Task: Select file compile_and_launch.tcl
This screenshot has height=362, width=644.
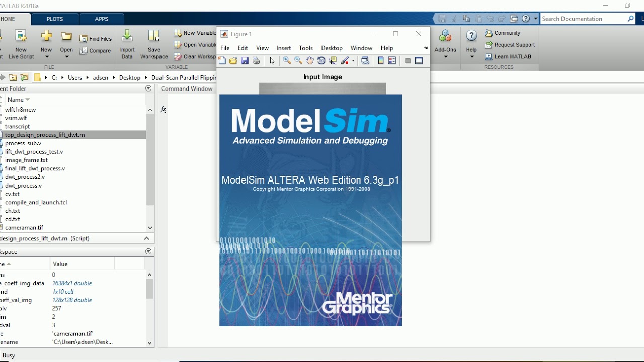Action: pos(36,202)
